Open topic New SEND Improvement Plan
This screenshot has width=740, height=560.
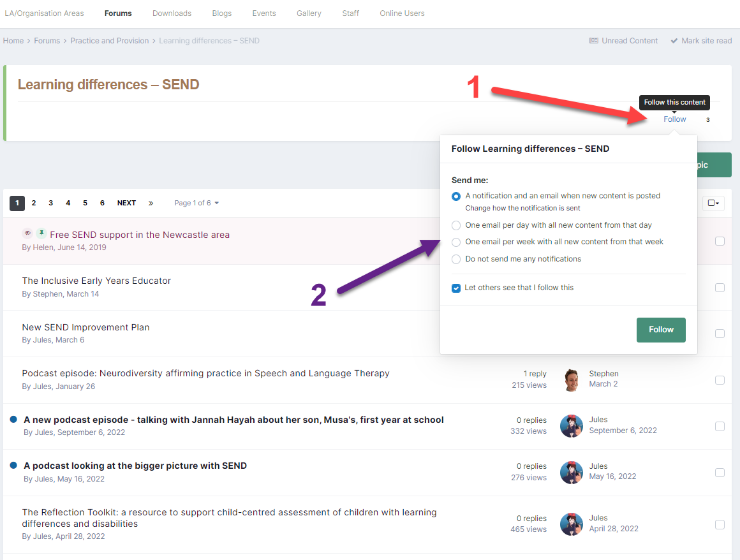point(85,327)
